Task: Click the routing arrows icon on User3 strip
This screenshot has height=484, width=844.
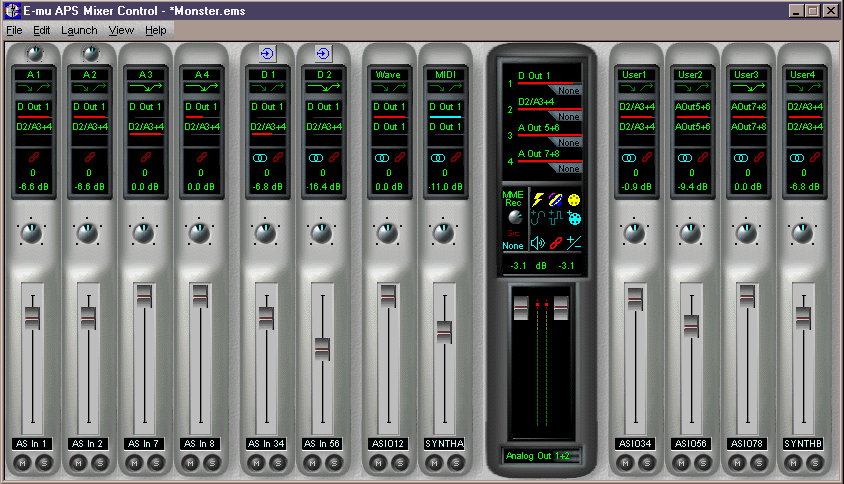Action: coord(748,87)
